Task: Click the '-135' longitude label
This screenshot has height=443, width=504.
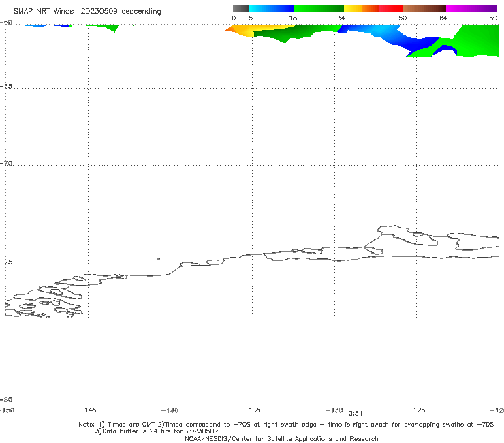Action: click(x=252, y=410)
